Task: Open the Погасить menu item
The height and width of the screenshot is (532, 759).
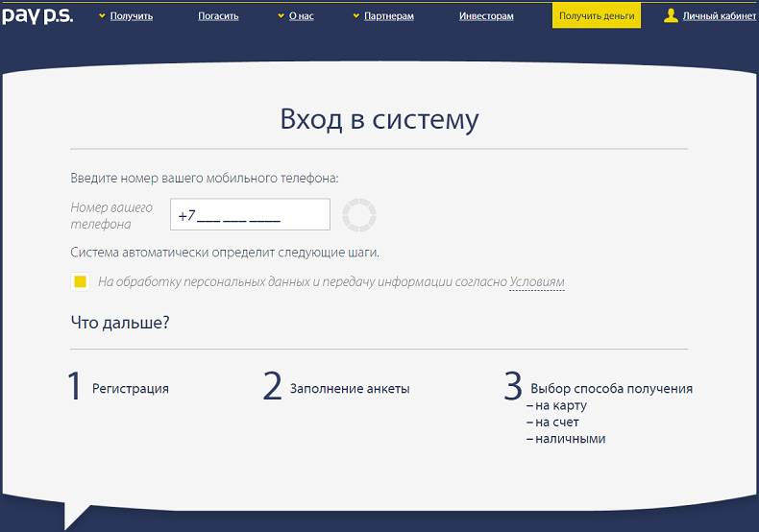Action: (x=218, y=16)
